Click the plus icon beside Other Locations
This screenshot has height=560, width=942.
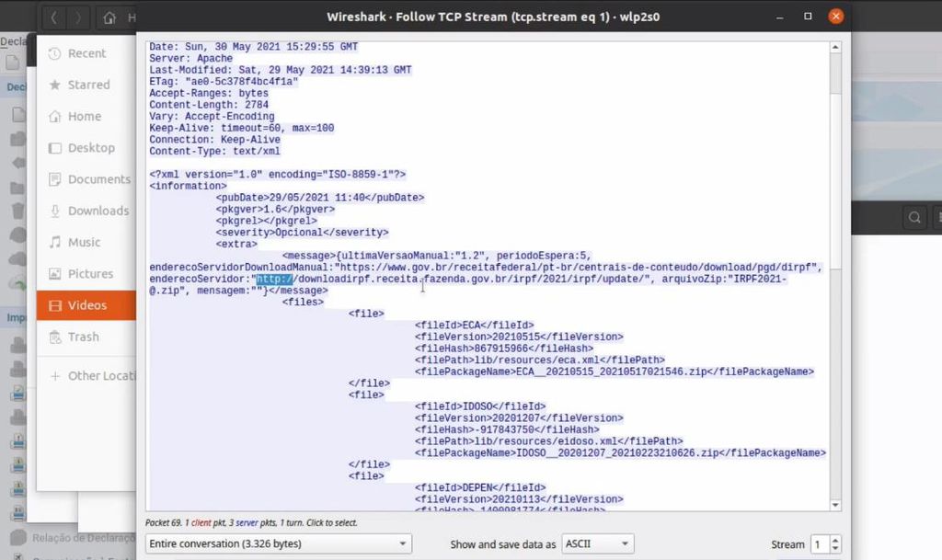click(54, 376)
